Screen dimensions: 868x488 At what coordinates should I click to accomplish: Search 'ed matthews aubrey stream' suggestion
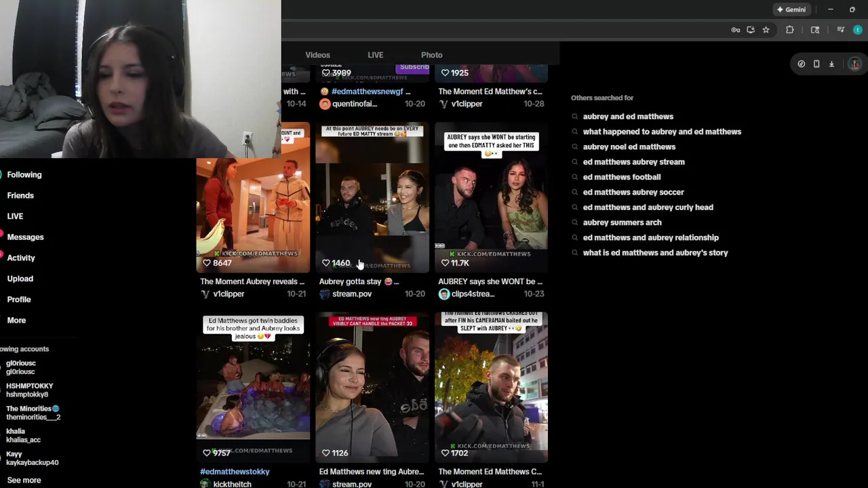coord(634,162)
